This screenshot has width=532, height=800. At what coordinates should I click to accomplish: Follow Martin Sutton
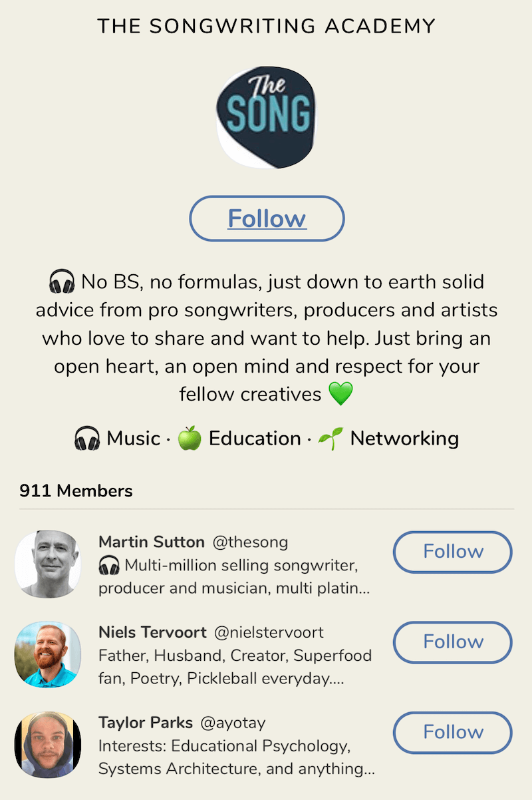tap(453, 552)
